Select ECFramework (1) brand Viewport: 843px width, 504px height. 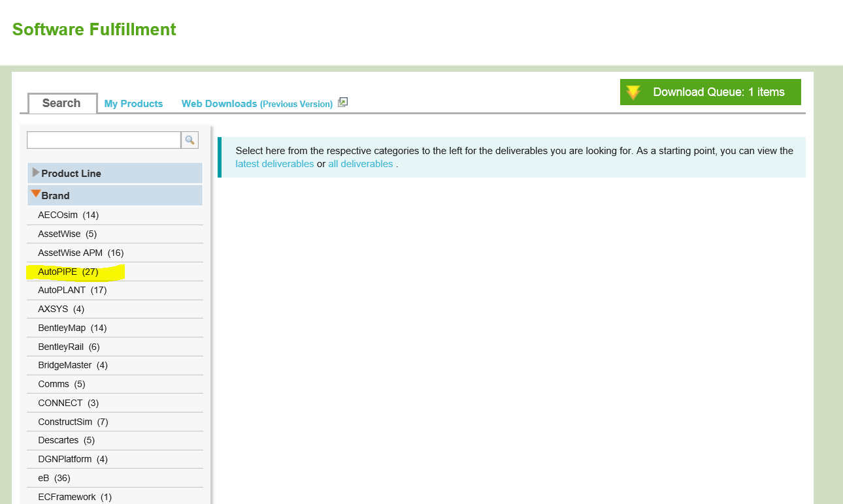click(75, 497)
